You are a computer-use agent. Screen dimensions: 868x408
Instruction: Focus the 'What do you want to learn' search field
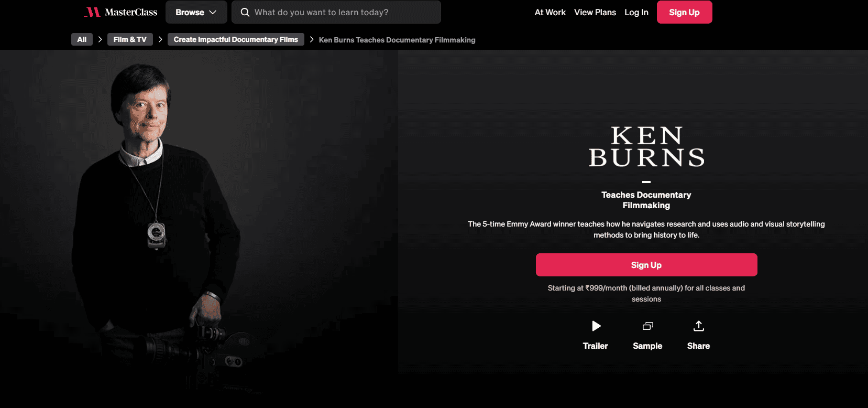pos(336,12)
